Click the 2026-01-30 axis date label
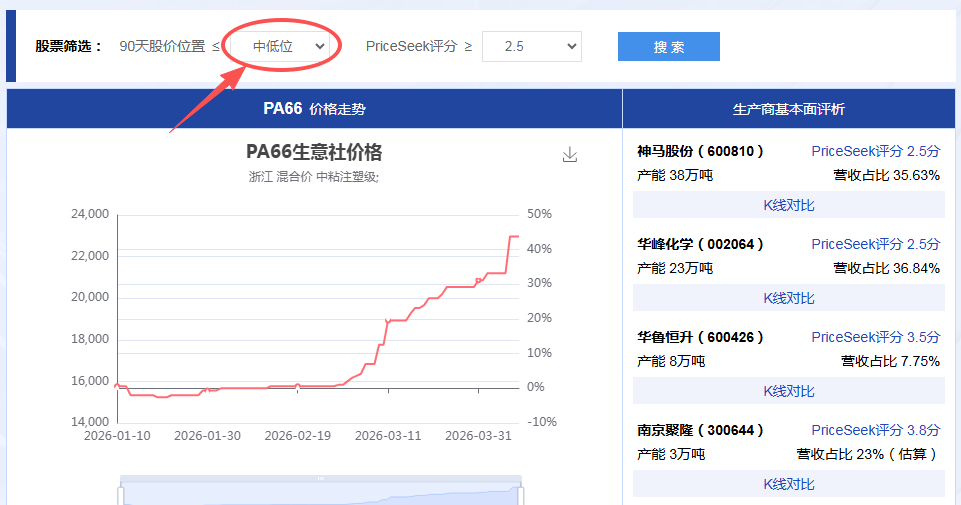This screenshot has height=505, width=961. tap(207, 436)
